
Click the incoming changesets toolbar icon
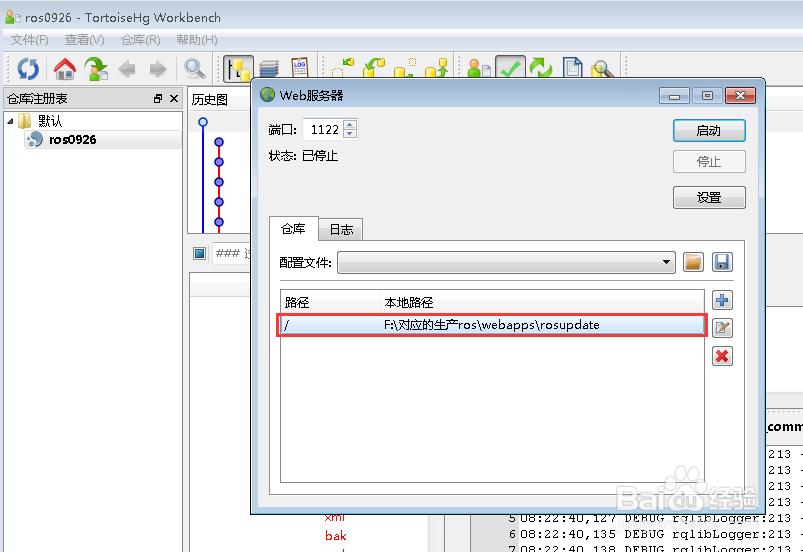(x=343, y=68)
